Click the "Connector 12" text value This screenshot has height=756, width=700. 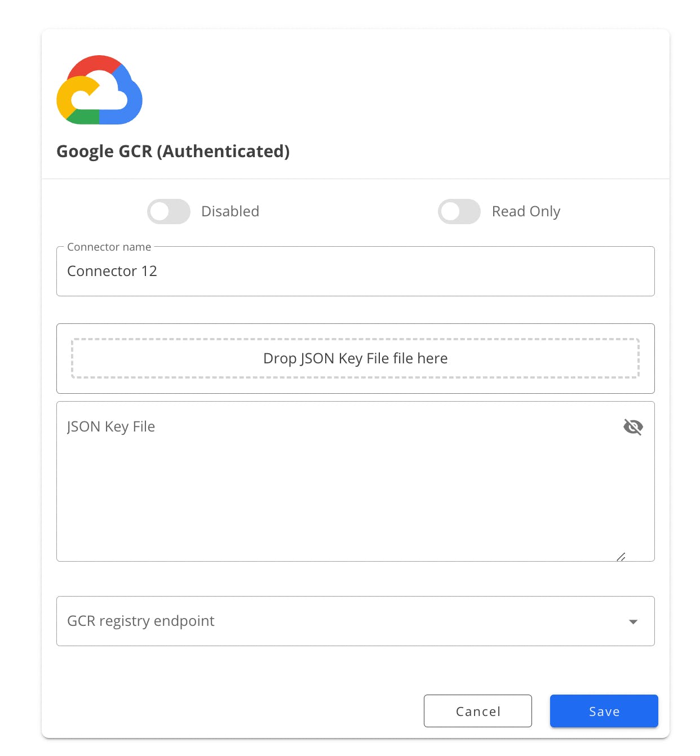(112, 271)
